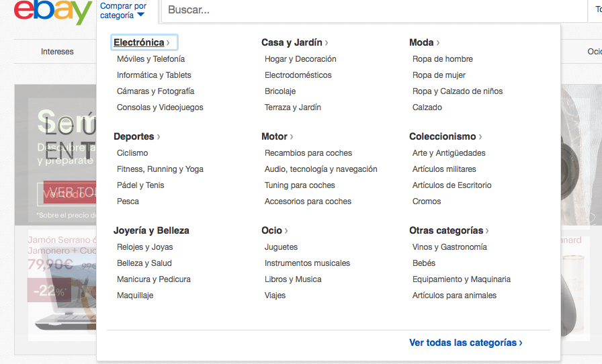This screenshot has height=364, width=602.
Task: Go to Bricolaje
Action: (280, 91)
